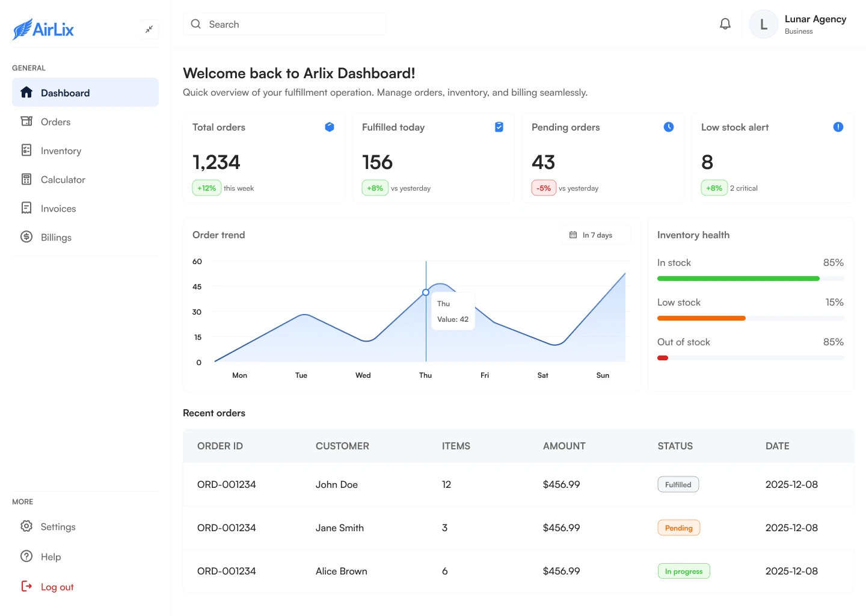Open the 'In 7 days' date range dropdown
Image resolution: width=866 pixels, height=616 pixels.
[x=596, y=235]
